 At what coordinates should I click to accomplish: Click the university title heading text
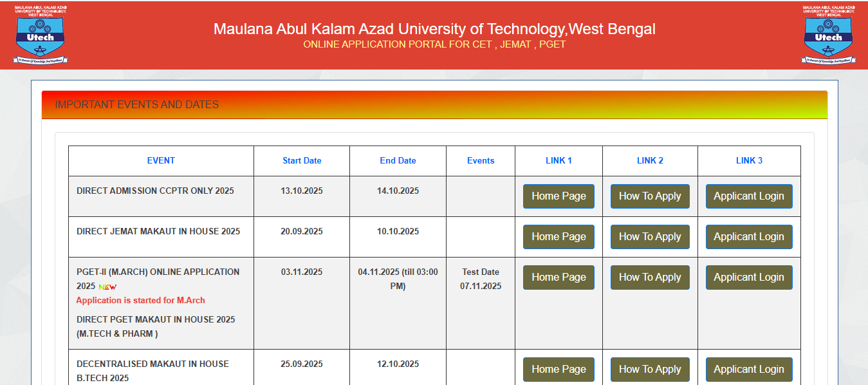tap(434, 28)
